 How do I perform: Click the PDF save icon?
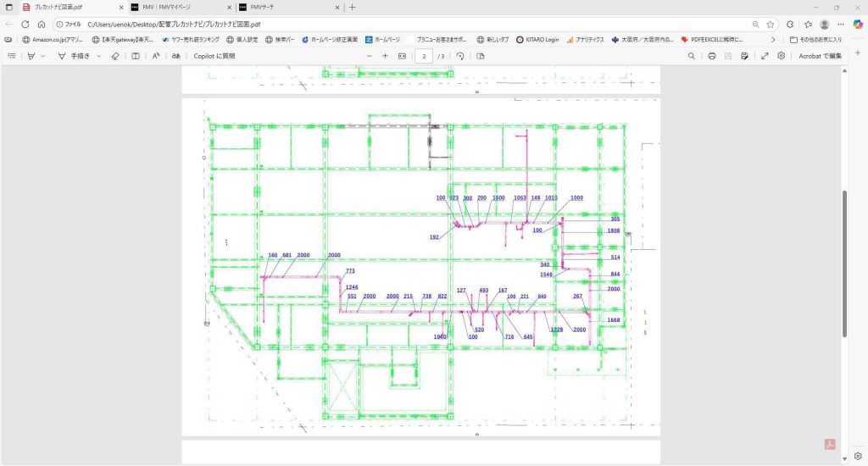(x=728, y=56)
